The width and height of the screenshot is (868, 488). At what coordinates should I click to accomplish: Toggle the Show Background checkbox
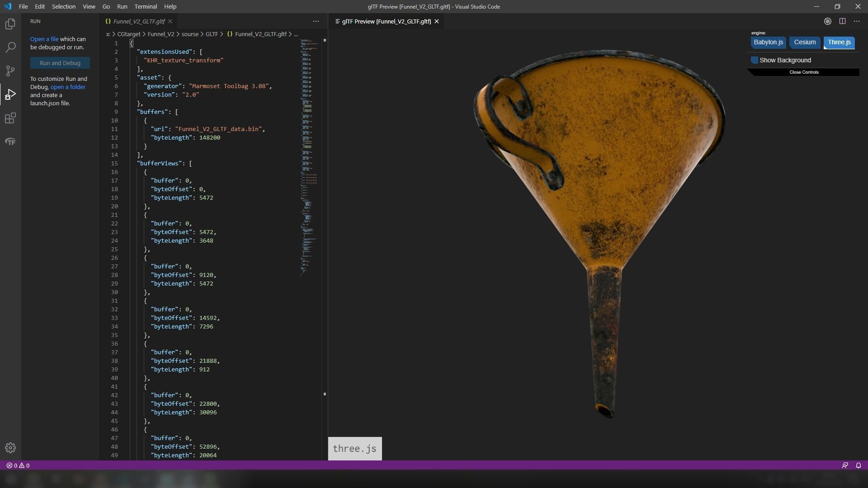[755, 60]
